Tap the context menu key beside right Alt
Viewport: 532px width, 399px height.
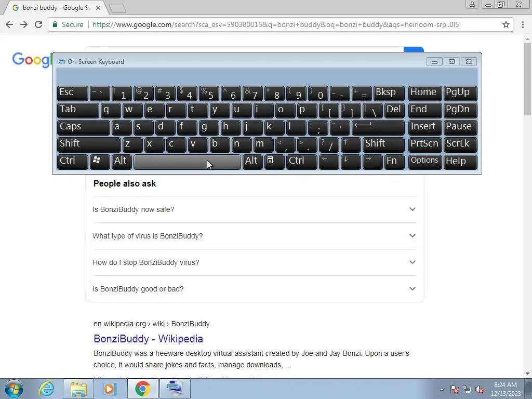274,162
